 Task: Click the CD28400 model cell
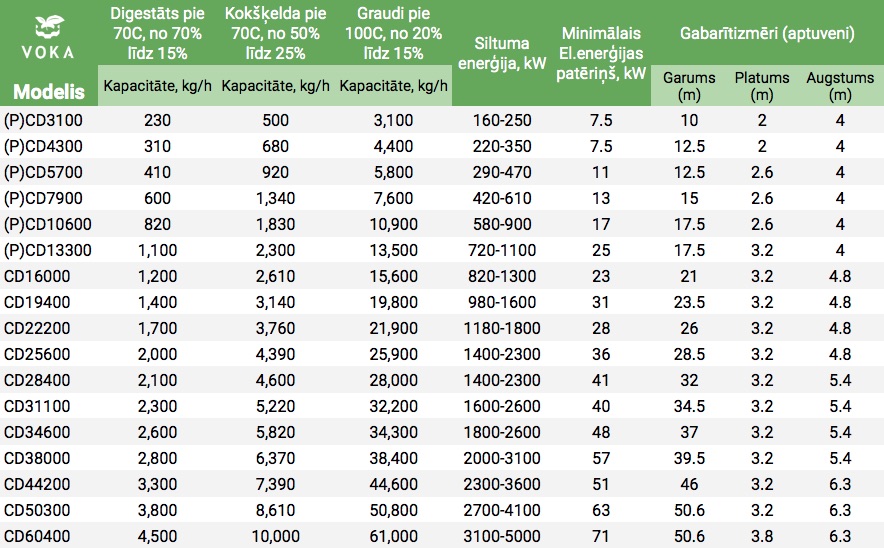tap(37, 380)
